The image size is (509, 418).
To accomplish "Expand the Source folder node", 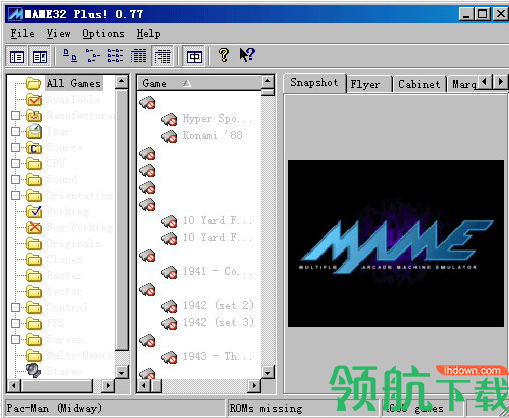I will tap(15, 147).
